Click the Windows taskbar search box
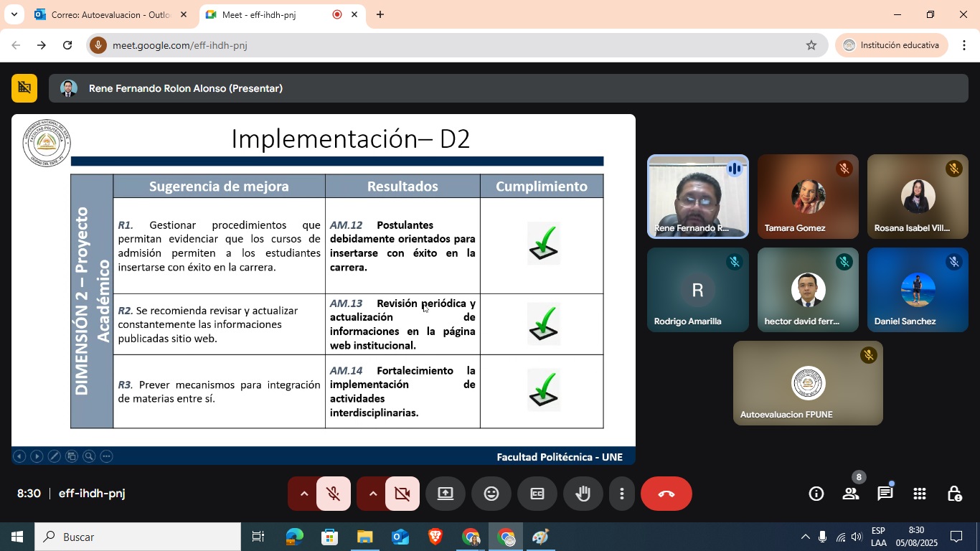This screenshot has width=980, height=551. [x=138, y=537]
